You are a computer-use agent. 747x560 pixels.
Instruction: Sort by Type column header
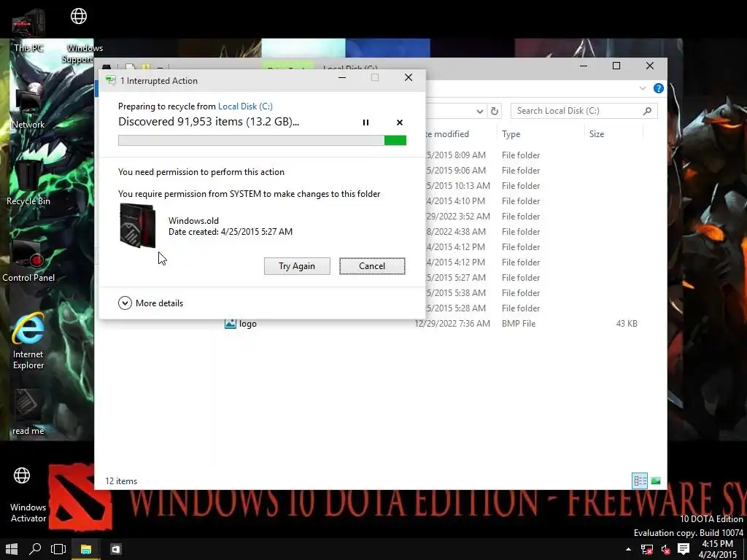pos(511,134)
